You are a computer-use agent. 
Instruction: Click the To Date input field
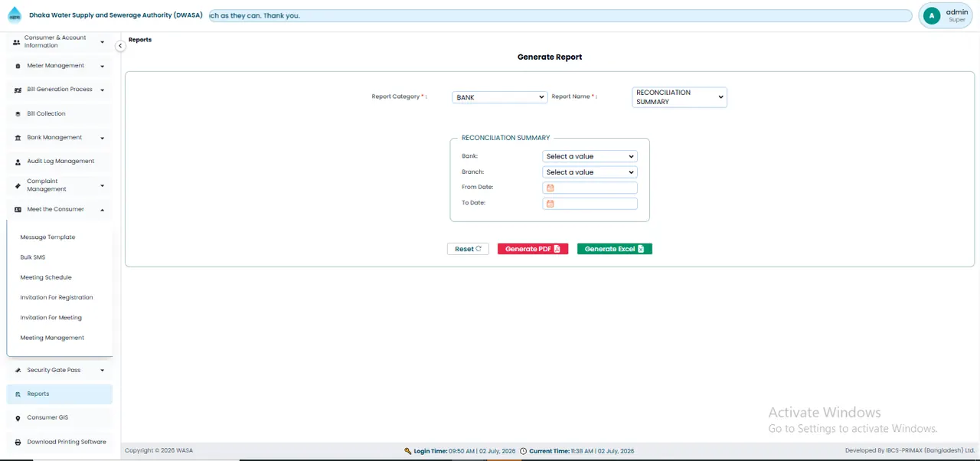590,204
